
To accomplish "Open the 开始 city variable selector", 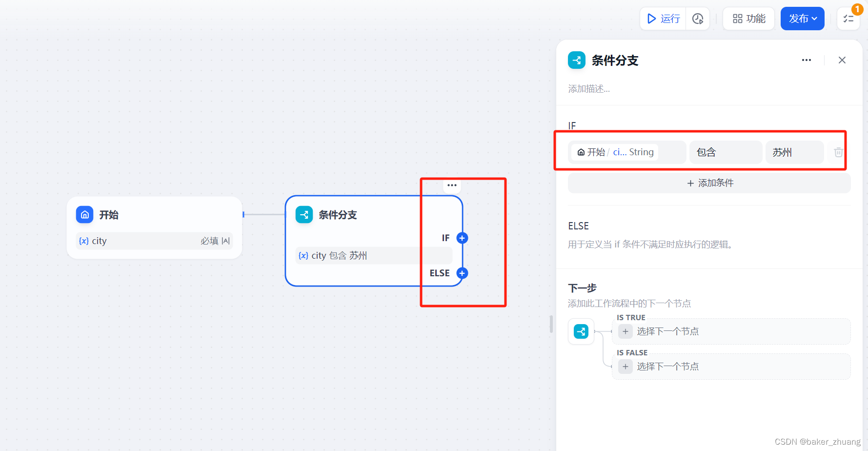I will [x=627, y=152].
